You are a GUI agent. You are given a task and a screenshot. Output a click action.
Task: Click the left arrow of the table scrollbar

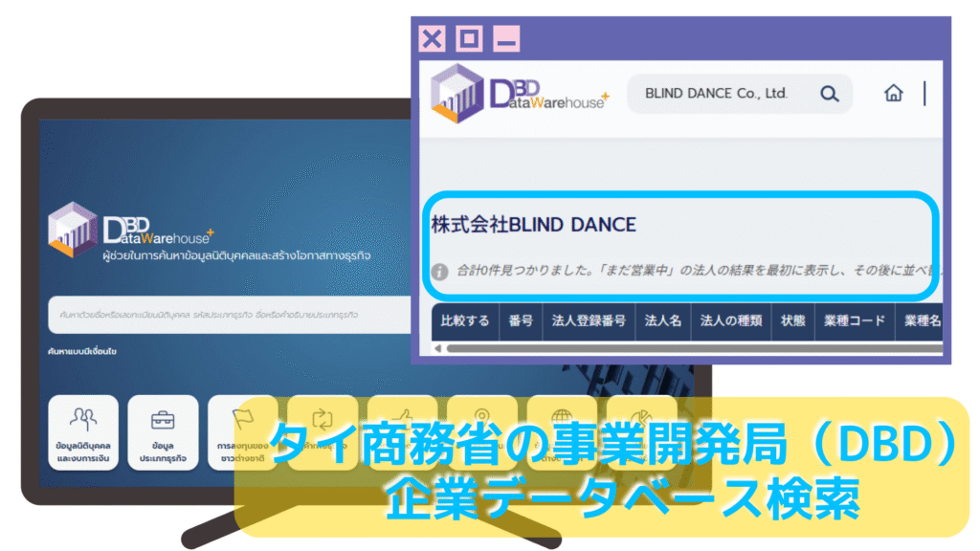[437, 348]
